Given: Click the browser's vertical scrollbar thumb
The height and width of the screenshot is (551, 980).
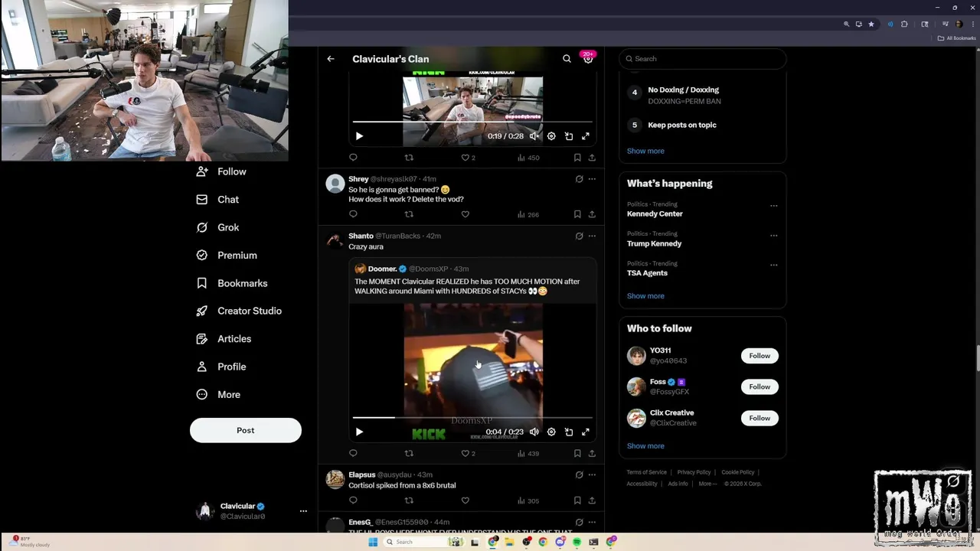Looking at the screenshot, I should coord(977,357).
